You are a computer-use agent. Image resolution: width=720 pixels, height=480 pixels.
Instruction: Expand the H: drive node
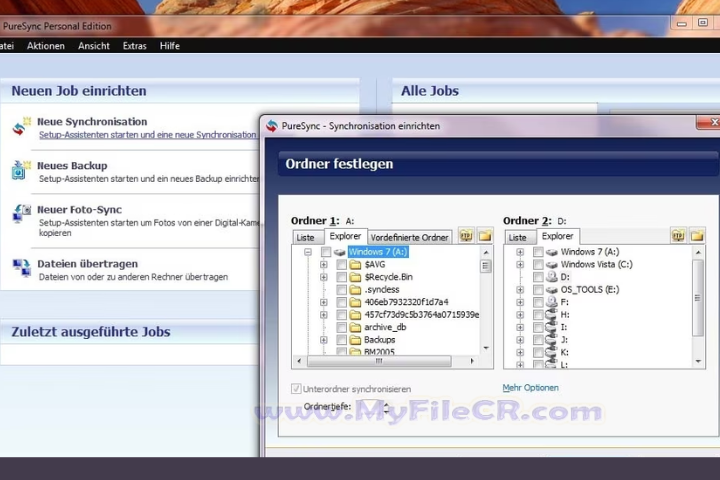(x=520, y=315)
